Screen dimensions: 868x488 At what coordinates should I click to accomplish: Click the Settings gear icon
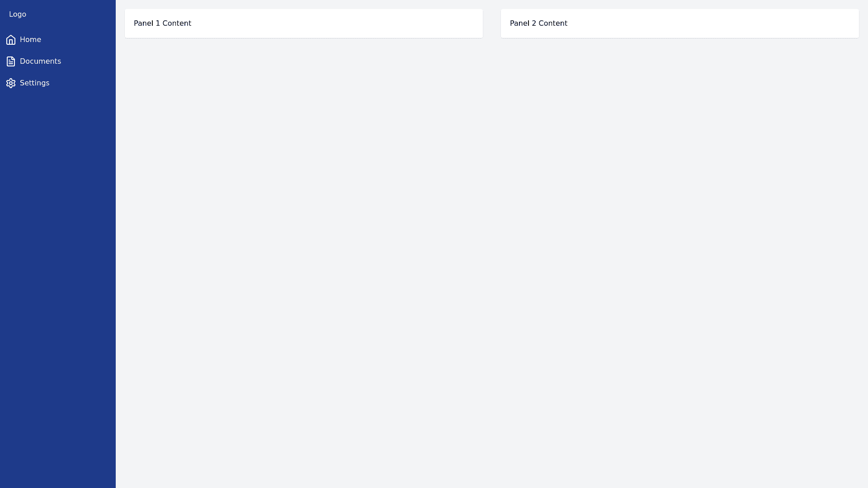[11, 83]
